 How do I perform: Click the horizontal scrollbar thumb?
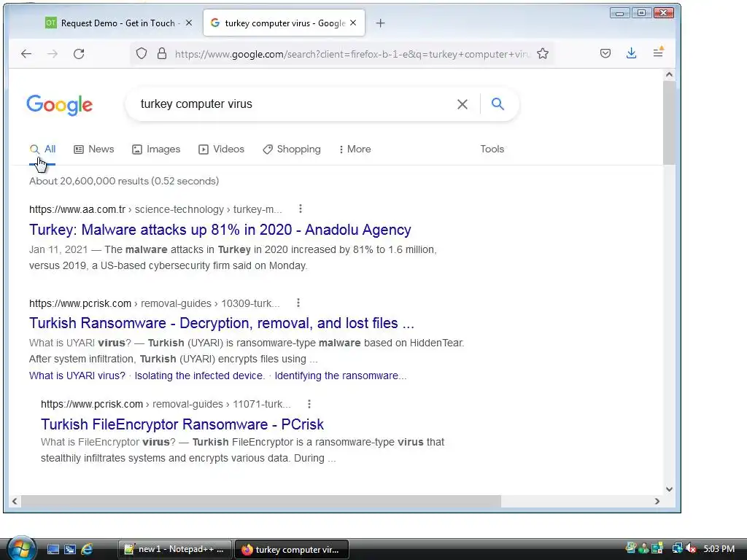(x=261, y=501)
